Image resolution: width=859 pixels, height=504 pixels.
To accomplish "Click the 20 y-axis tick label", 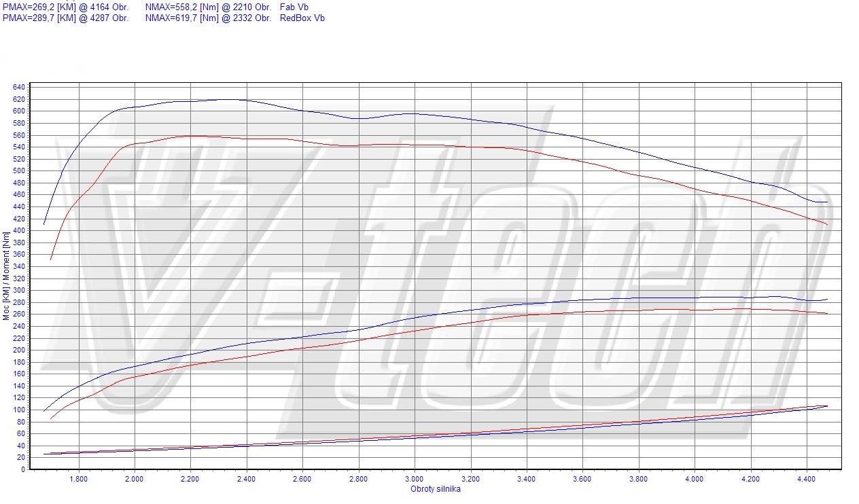I will coord(20,457).
